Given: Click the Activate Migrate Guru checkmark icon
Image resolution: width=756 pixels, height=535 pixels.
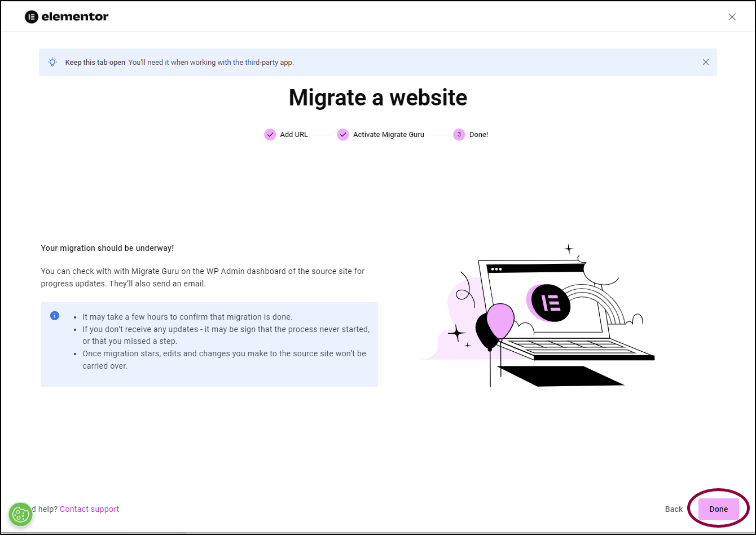Looking at the screenshot, I should (x=343, y=135).
